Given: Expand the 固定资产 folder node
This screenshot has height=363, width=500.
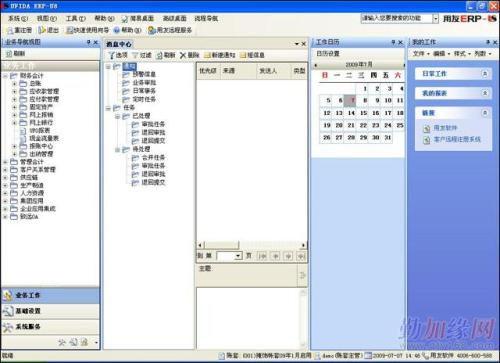Looking at the screenshot, I should pyautogui.click(x=14, y=107).
